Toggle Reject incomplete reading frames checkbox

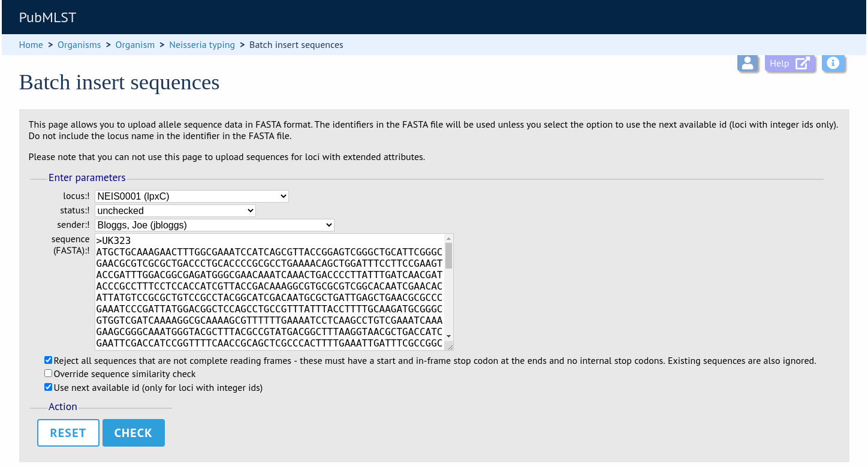coord(49,360)
